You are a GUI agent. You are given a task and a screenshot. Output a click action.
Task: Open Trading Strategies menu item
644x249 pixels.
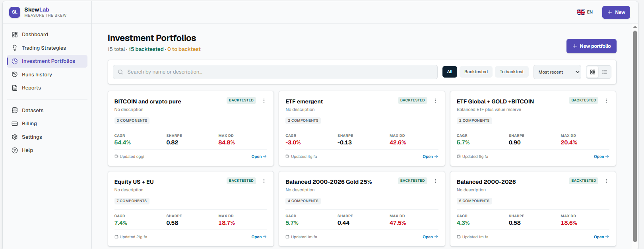click(47, 48)
